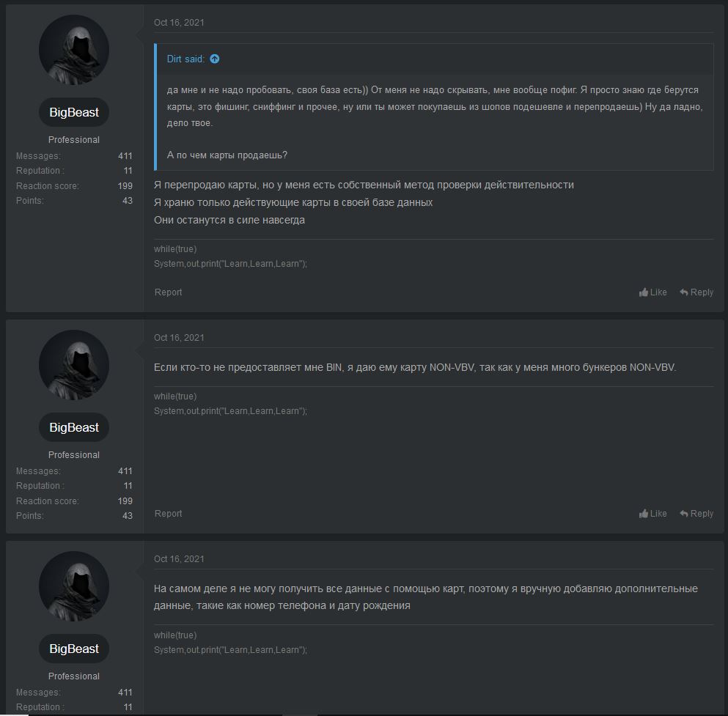Click the quoted text block from Dirt
The image size is (728, 716).
[x=433, y=106]
